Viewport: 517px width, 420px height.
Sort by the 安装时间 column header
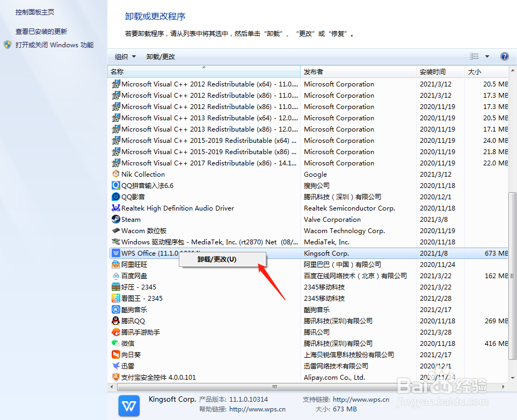[441, 71]
